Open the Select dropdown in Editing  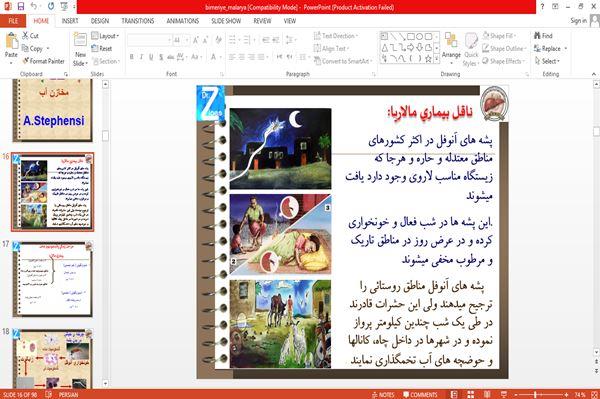(x=547, y=61)
